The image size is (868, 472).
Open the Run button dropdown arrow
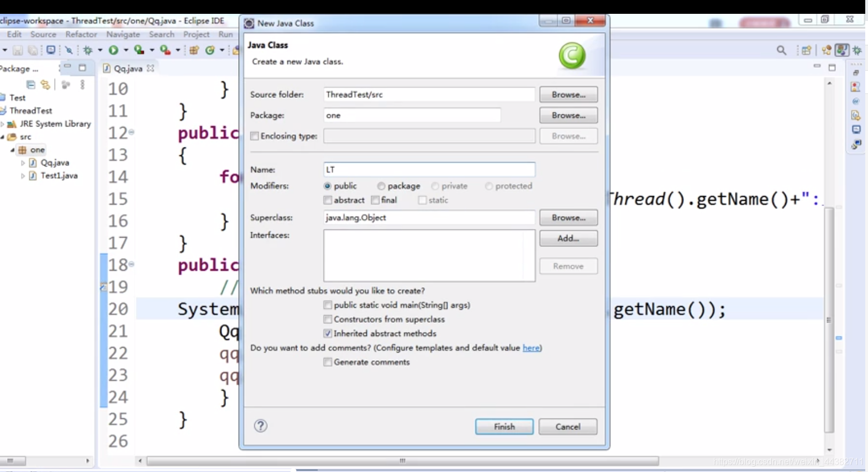coord(125,50)
